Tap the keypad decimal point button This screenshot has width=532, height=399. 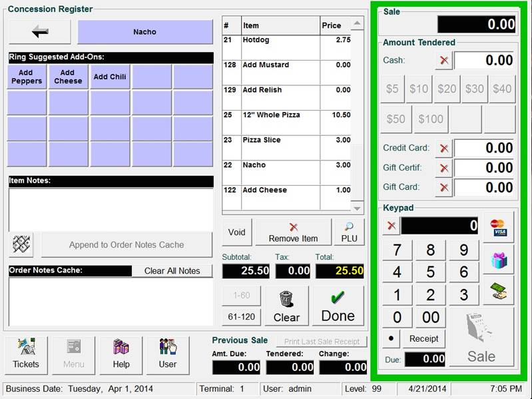point(391,338)
